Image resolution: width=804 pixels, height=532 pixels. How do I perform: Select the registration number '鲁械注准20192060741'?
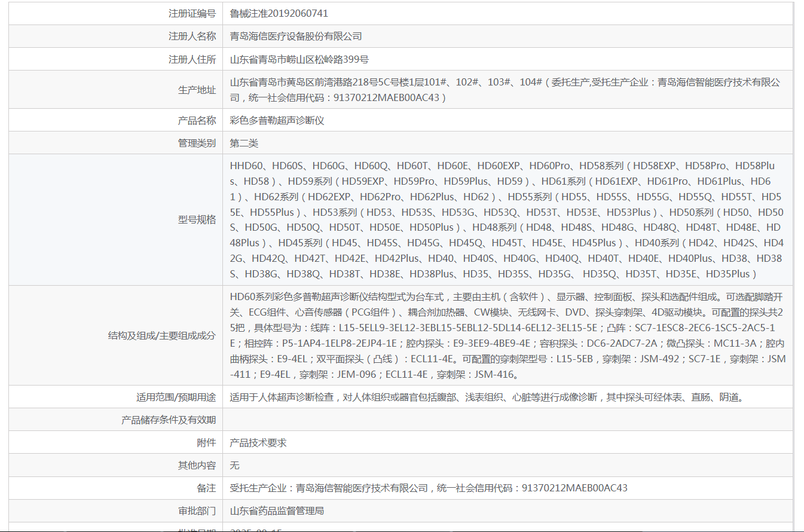tap(279, 13)
